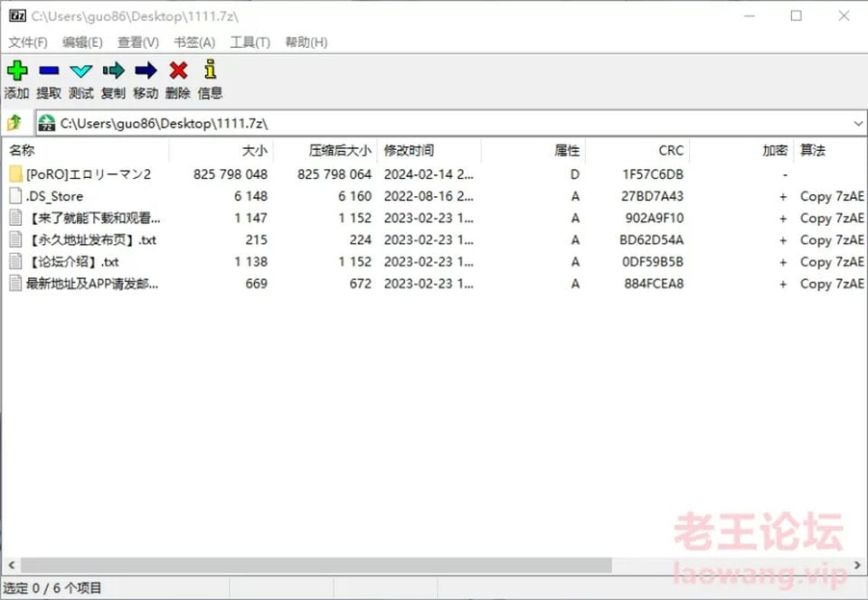Click the size value 6 148
Image resolution: width=868 pixels, height=600 pixels.
250,196
